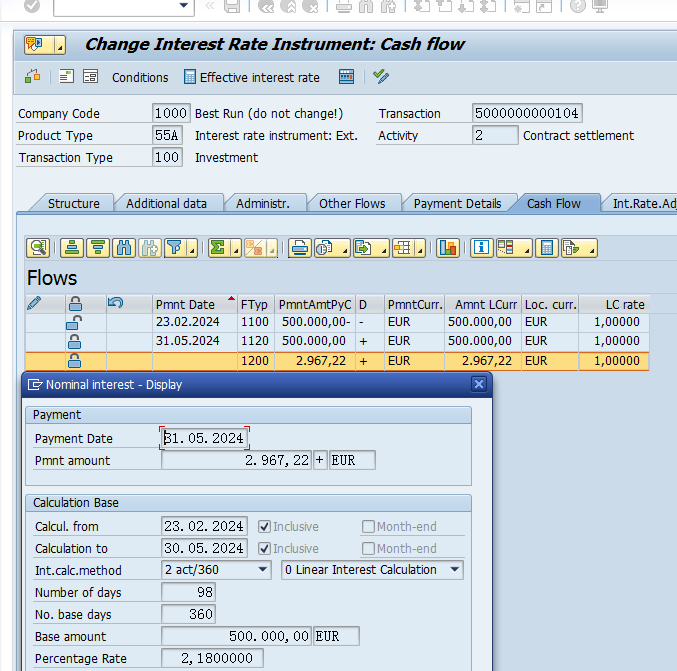Viewport: 677px width, 671px height.
Task: Click the Conditions button
Action: (x=139, y=77)
